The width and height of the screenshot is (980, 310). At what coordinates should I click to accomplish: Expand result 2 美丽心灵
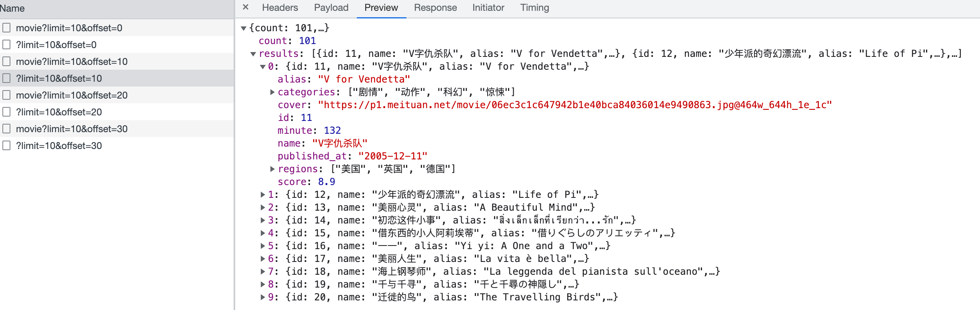[x=263, y=207]
